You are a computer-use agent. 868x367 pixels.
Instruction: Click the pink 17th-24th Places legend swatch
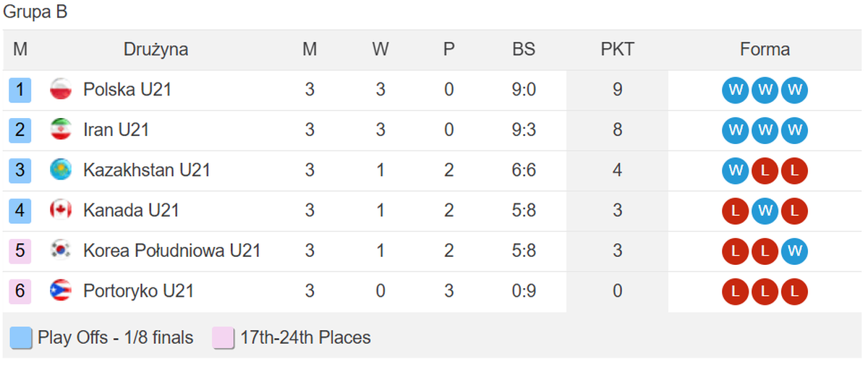pyautogui.click(x=224, y=338)
